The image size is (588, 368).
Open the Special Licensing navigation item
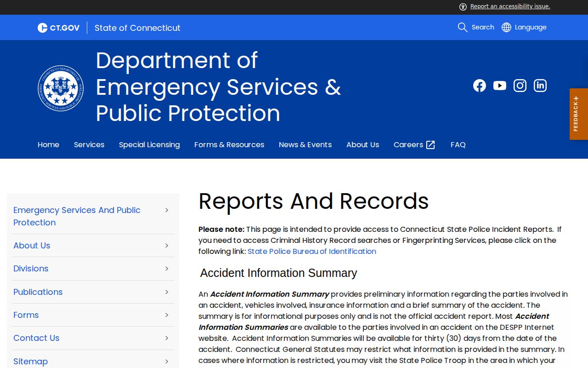[x=149, y=144]
